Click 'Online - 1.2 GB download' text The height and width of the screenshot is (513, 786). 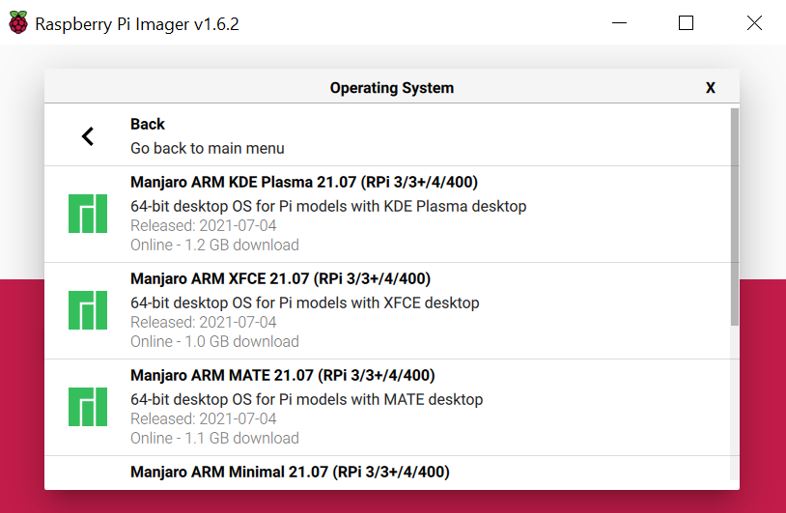(x=214, y=245)
